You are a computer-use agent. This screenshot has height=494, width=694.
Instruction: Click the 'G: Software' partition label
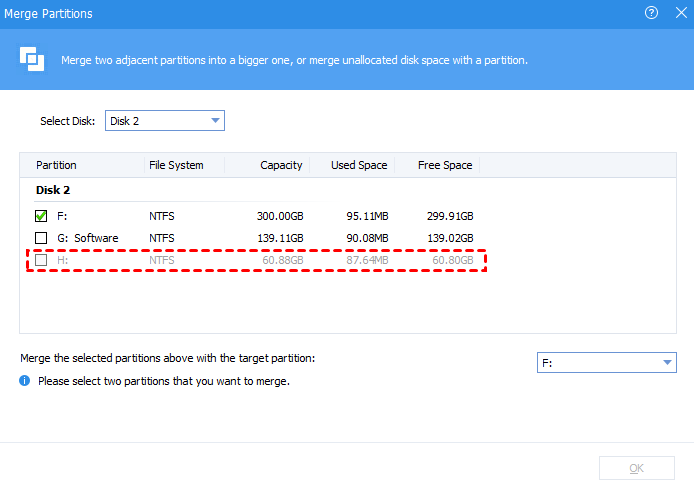tap(88, 238)
